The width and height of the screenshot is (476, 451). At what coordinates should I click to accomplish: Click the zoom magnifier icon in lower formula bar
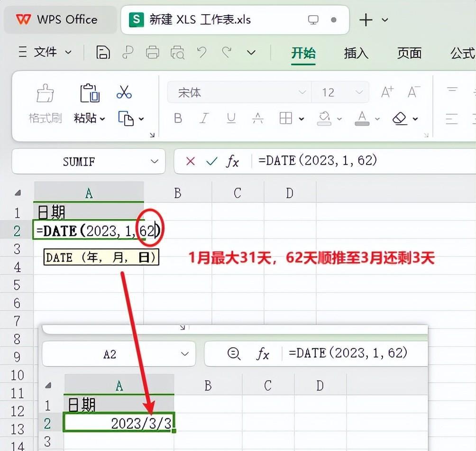pyautogui.click(x=234, y=354)
